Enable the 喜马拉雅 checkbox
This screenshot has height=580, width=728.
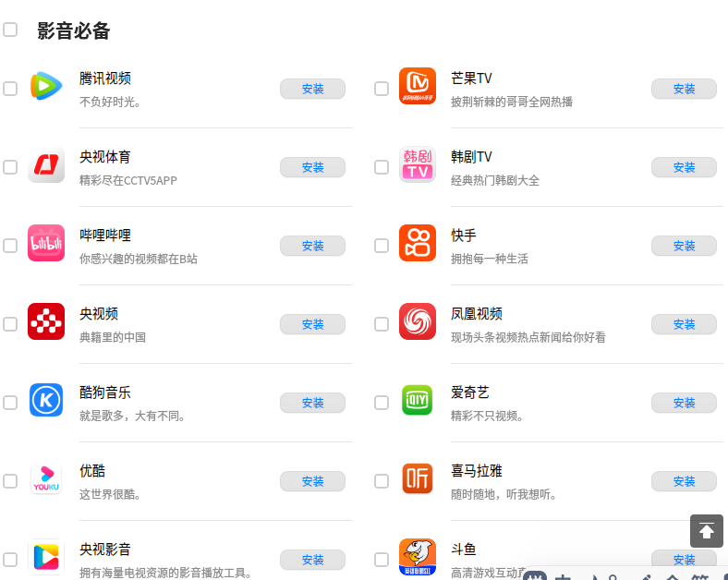point(382,480)
